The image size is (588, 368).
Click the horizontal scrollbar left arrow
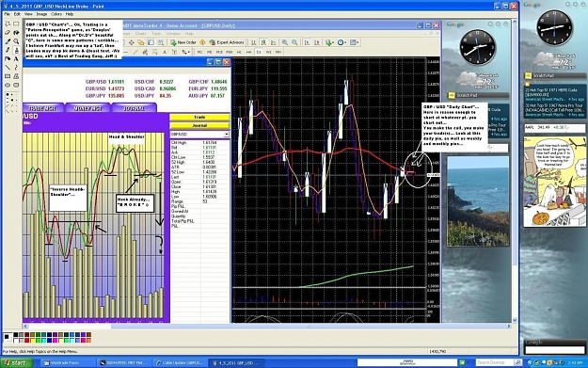coord(25,327)
